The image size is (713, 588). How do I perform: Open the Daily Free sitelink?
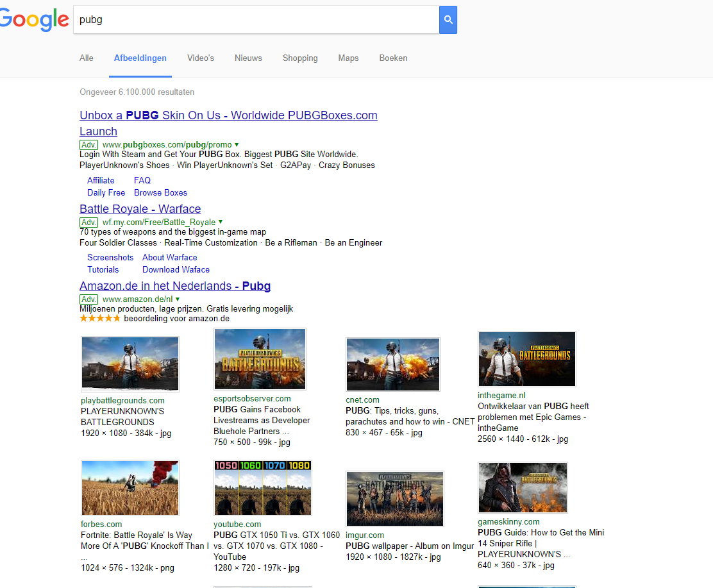tap(106, 193)
